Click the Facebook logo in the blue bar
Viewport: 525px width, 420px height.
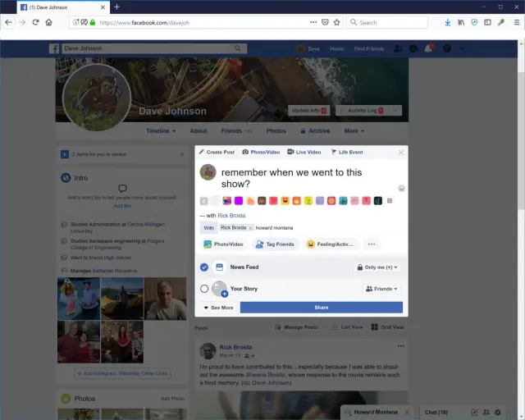pos(54,48)
